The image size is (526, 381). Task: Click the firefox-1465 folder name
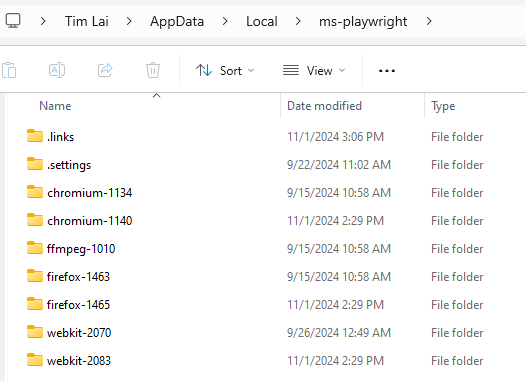point(78,305)
